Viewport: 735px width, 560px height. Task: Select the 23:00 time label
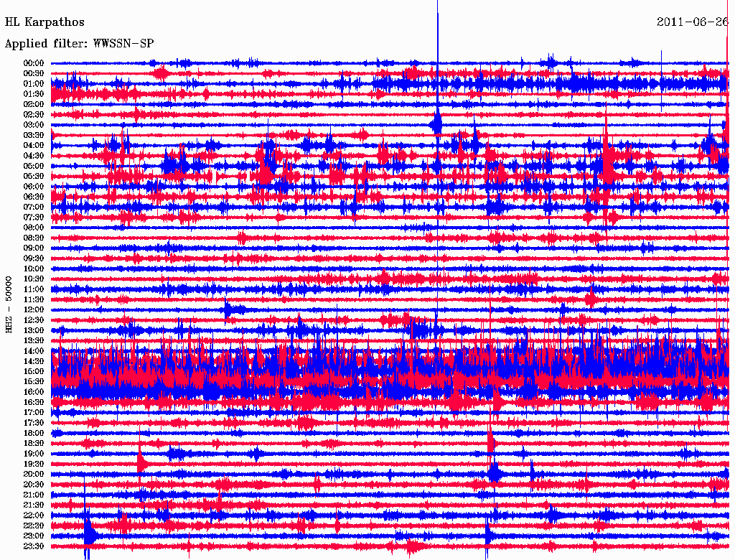tap(34, 536)
